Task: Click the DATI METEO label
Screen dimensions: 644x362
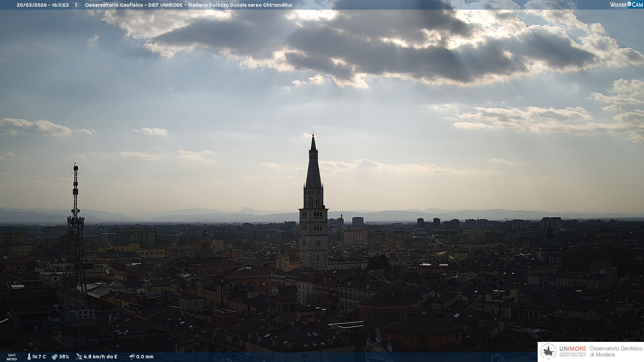Action: 12,357
